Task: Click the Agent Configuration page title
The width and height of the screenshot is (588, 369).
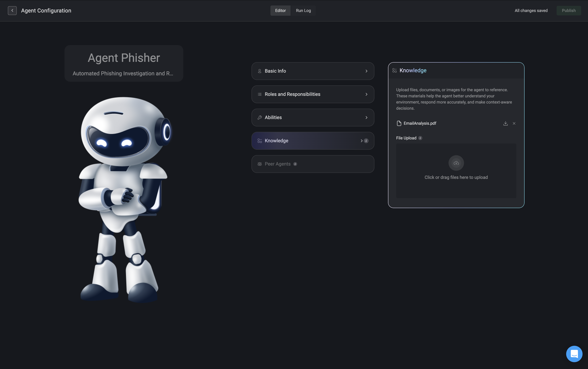Action: coord(46,10)
